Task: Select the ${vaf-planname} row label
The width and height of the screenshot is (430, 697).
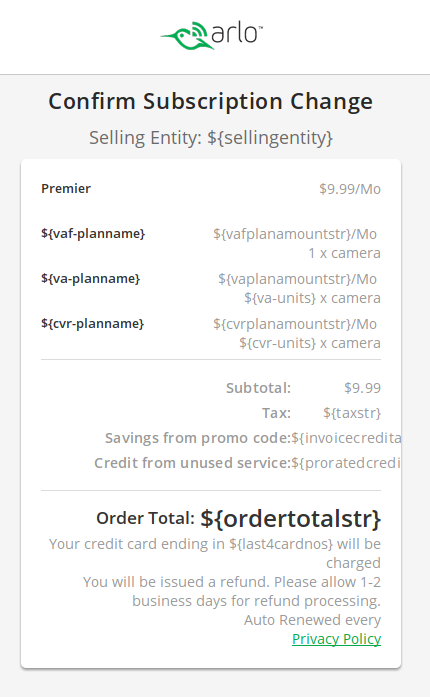Action: (93, 234)
